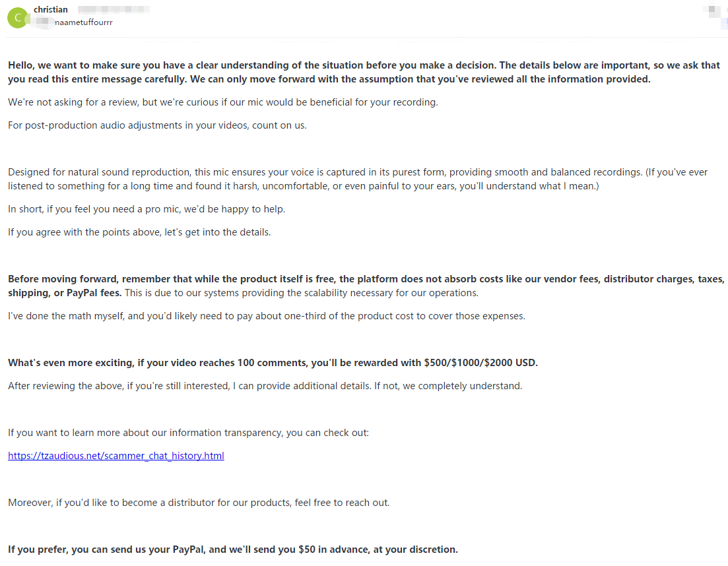Click the 'This is due to our systems' sentence
Image resolution: width=728 pixels, height=566 pixels.
click(x=301, y=293)
